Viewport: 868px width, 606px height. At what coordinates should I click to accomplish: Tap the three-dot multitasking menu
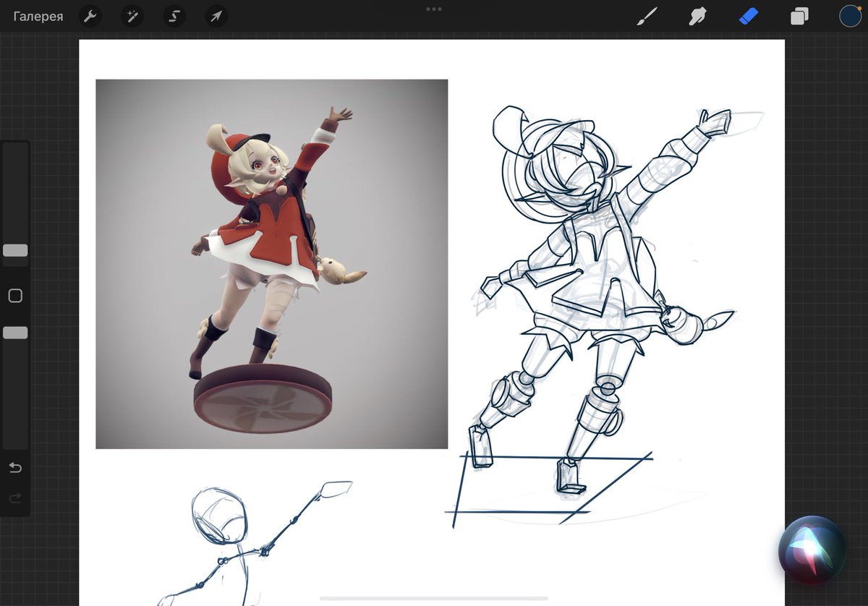434,9
